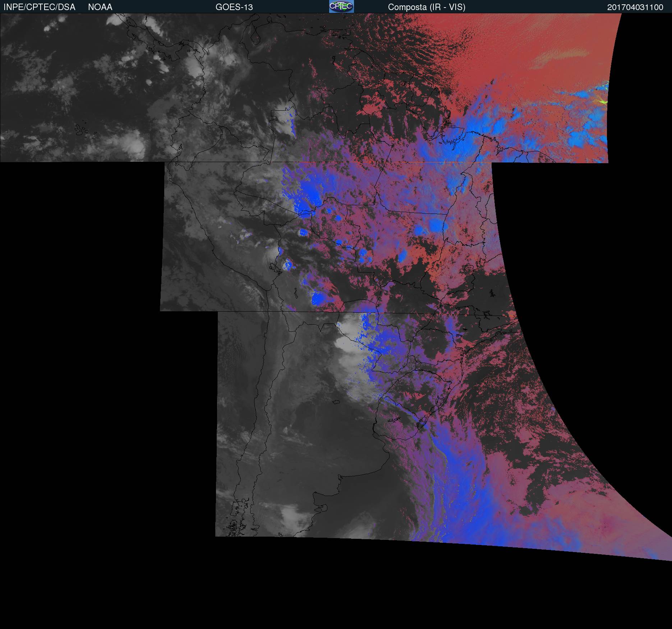
Task: Click the "NOAA" label in the header
Action: pyautogui.click(x=100, y=7)
